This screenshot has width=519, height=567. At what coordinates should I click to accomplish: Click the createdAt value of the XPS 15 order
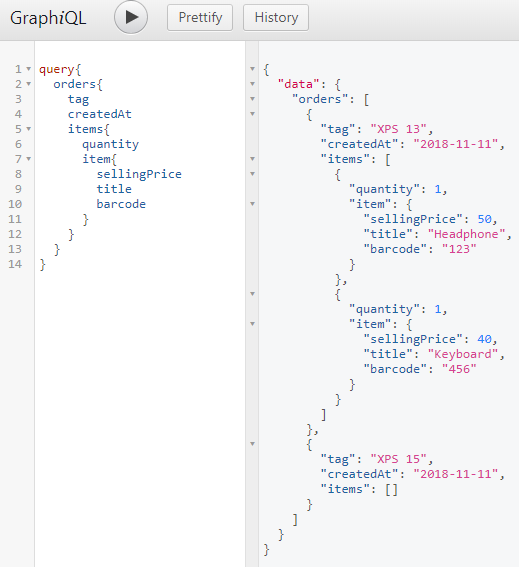[456, 474]
